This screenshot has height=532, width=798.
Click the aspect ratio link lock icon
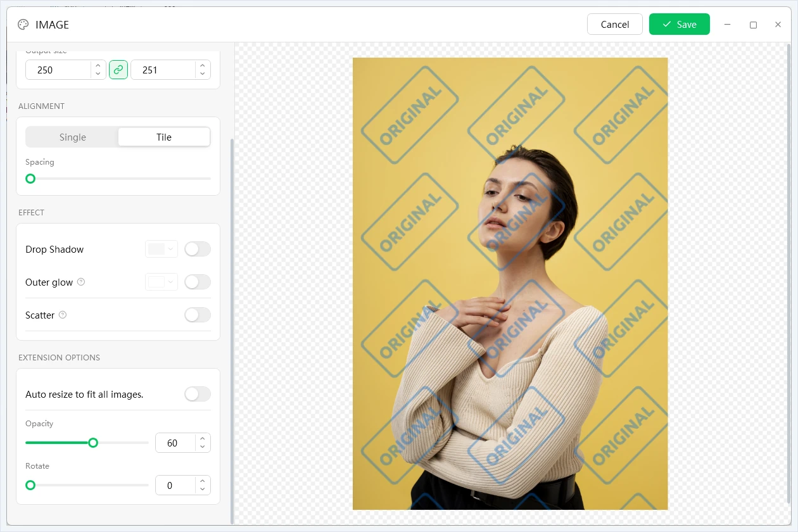click(118, 70)
